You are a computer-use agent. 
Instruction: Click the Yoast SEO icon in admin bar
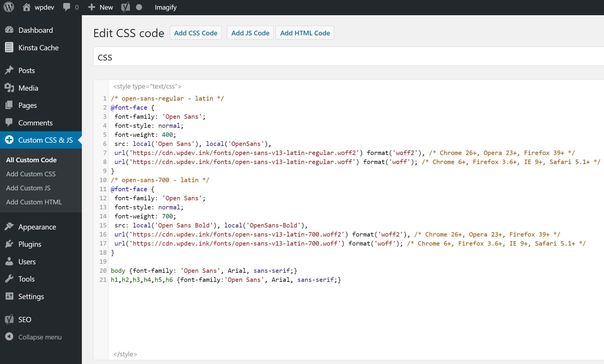click(125, 7)
